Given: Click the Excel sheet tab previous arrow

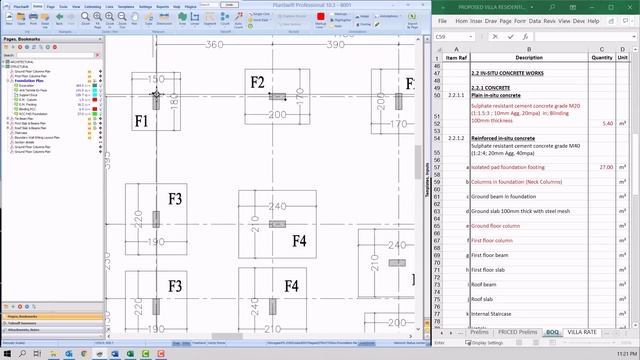Looking at the screenshot, I should (441, 333).
